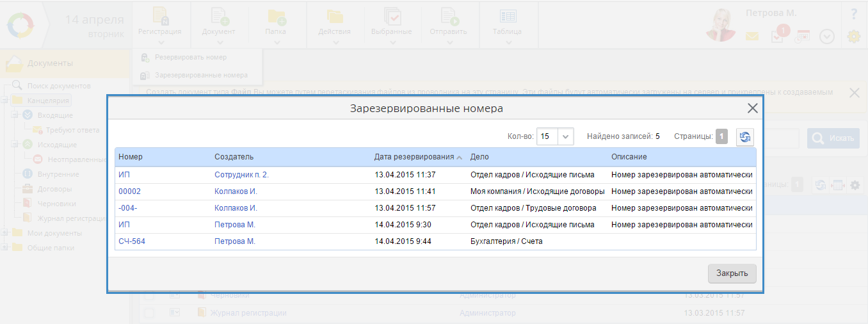The height and width of the screenshot is (324, 868).
Task: Sort by Дата резервирования column header
Action: pos(414,157)
